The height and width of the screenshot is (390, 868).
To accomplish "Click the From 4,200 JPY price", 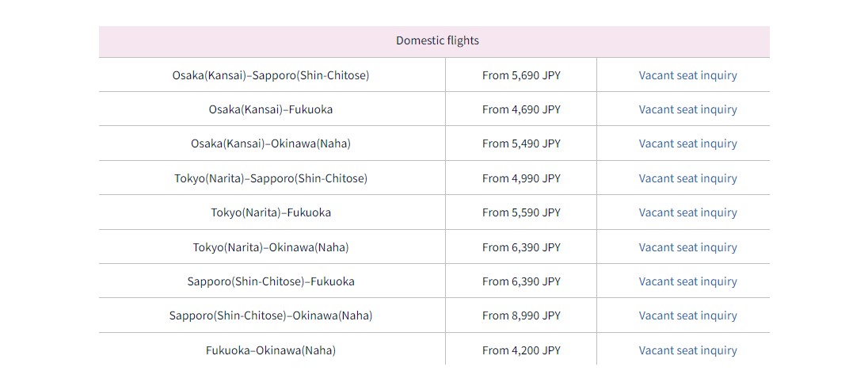I will [521, 350].
